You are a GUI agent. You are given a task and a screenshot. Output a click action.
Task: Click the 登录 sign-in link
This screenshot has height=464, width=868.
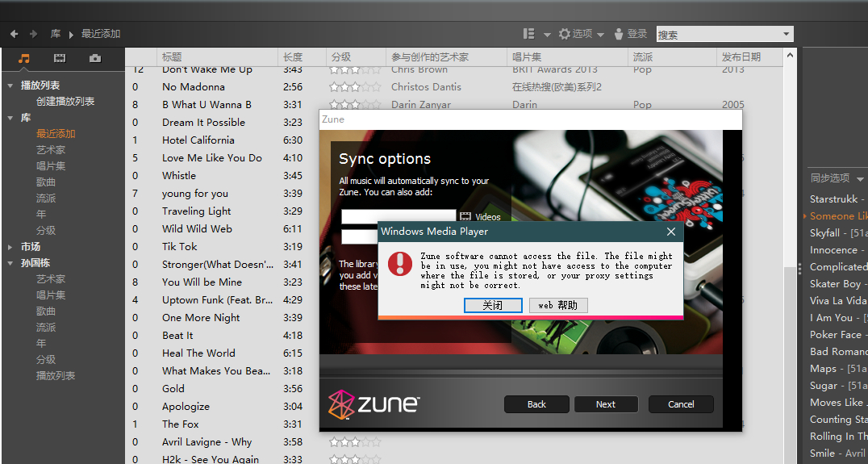[637, 34]
